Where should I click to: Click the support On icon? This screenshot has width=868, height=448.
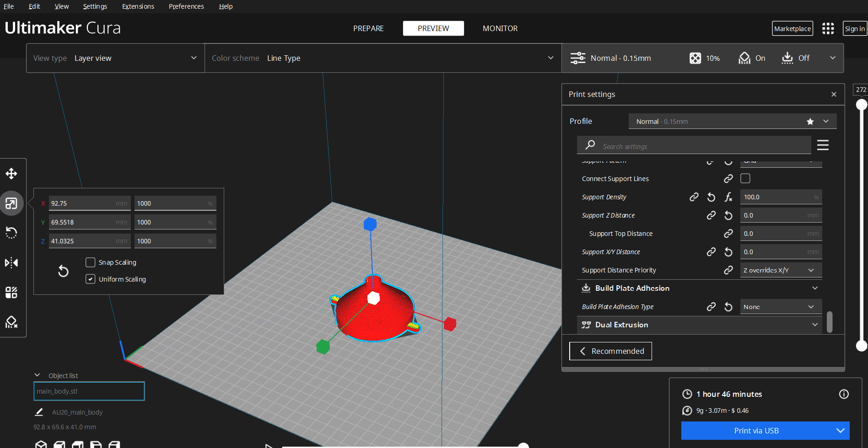click(744, 58)
